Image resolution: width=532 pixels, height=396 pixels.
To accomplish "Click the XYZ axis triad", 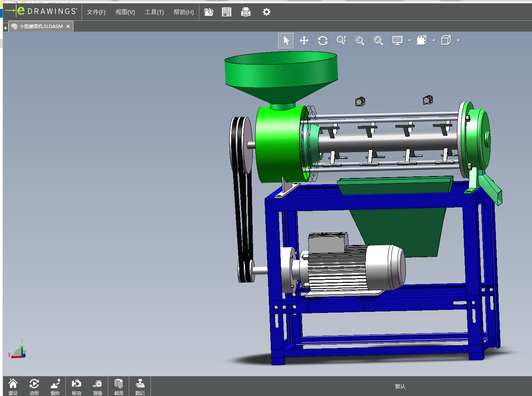I will pyautogui.click(x=17, y=349).
